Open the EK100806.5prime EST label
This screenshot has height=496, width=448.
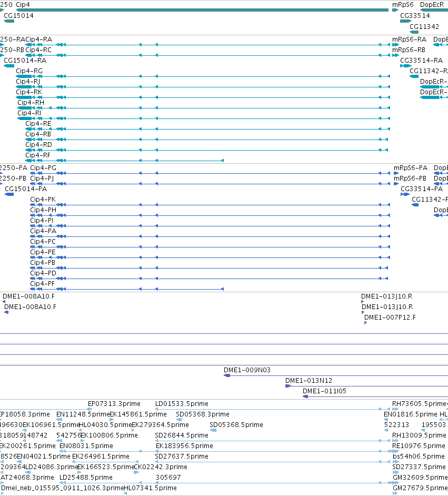coord(109,435)
